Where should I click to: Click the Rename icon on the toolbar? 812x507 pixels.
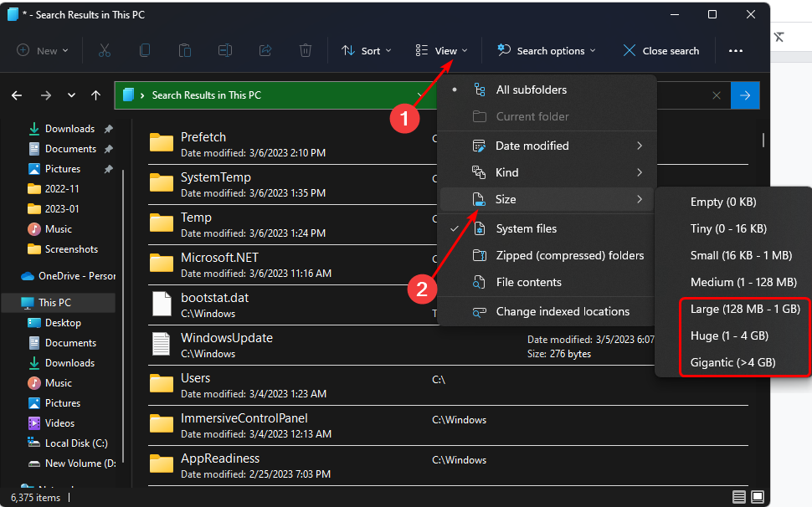[x=225, y=50]
